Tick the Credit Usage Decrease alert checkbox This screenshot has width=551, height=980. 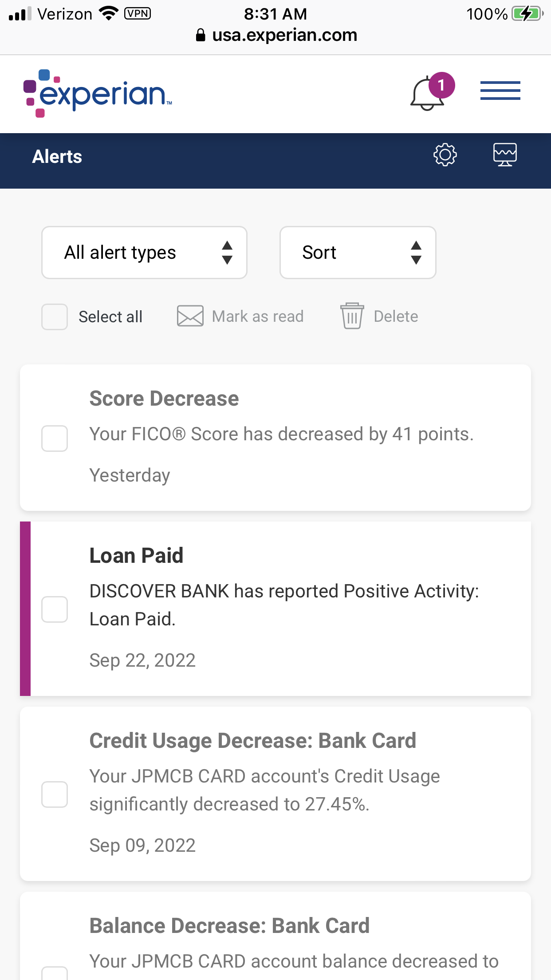coord(55,794)
